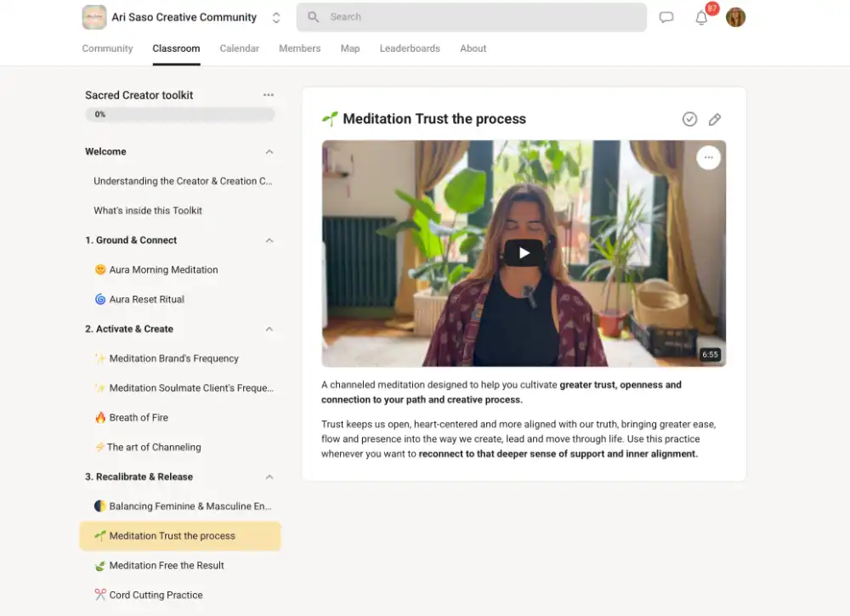
Task: Click the lightning icon beside art of Channeling
Action: tap(99, 447)
